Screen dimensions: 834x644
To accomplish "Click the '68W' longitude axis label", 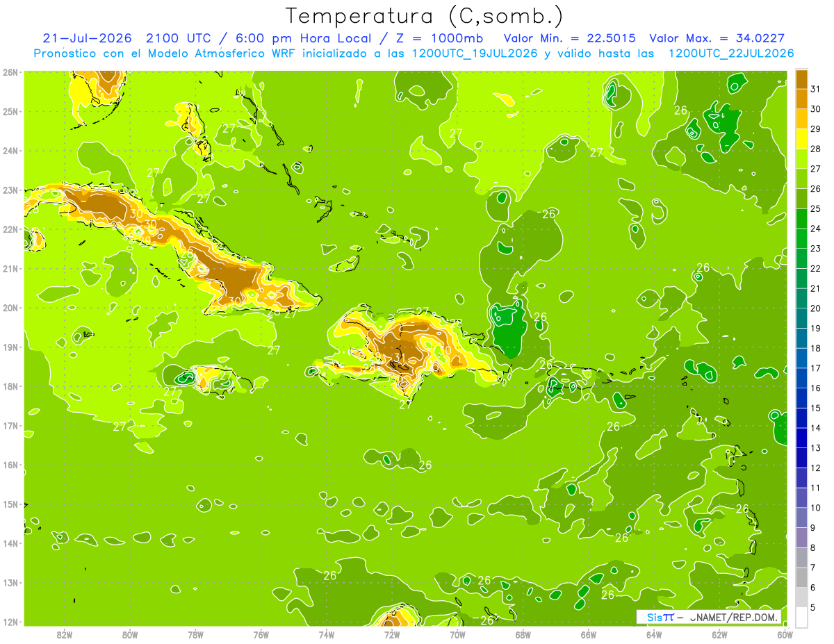I will 523,635.
